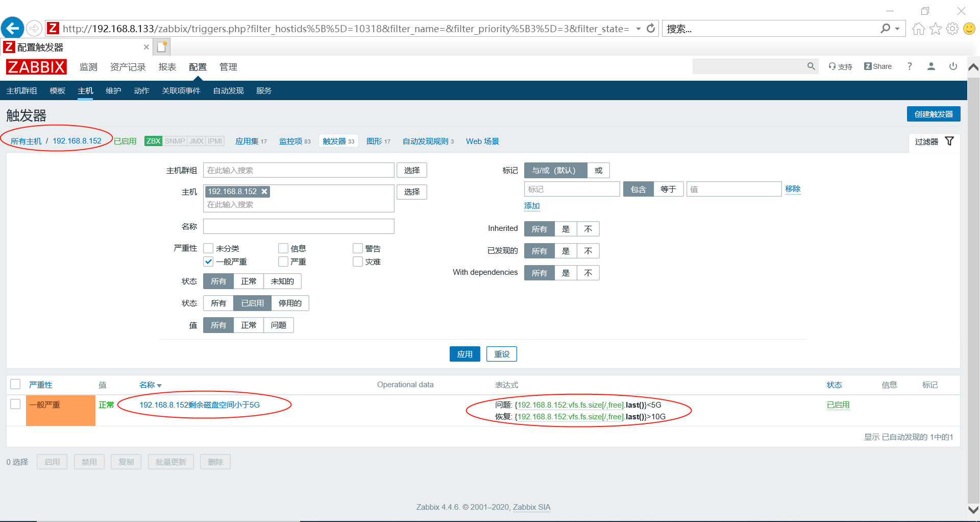Check the 信息 severity checkbox
Viewport: 980px width, 522px height.
tap(283, 248)
